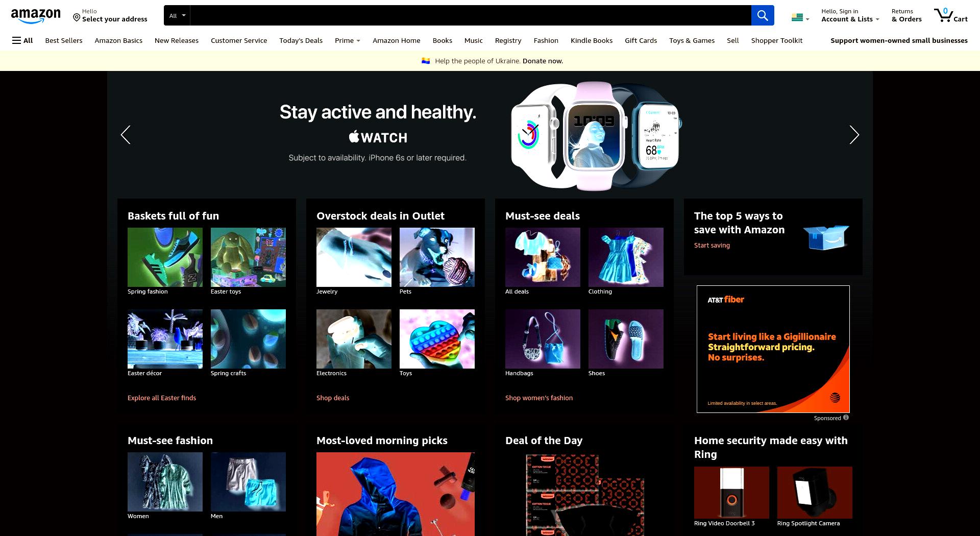Open the All deals thumbnail
Screen dimensions: 980x536
tap(543, 257)
